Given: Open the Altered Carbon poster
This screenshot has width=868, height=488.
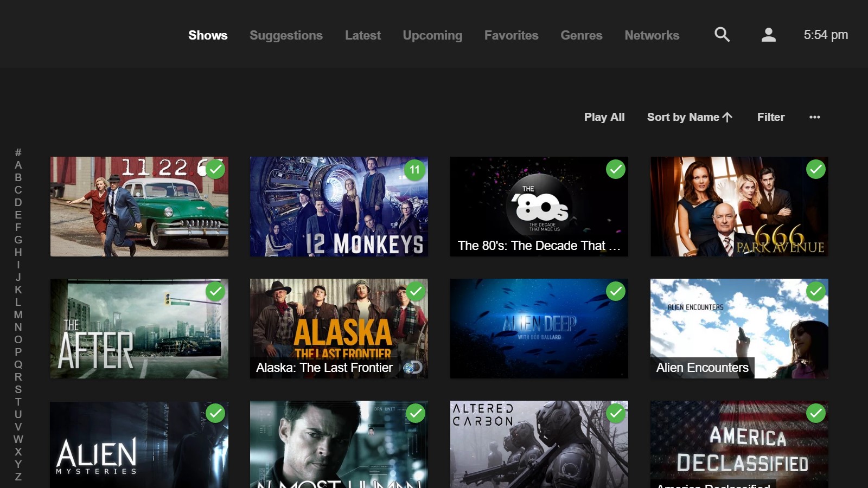Looking at the screenshot, I should pyautogui.click(x=539, y=445).
